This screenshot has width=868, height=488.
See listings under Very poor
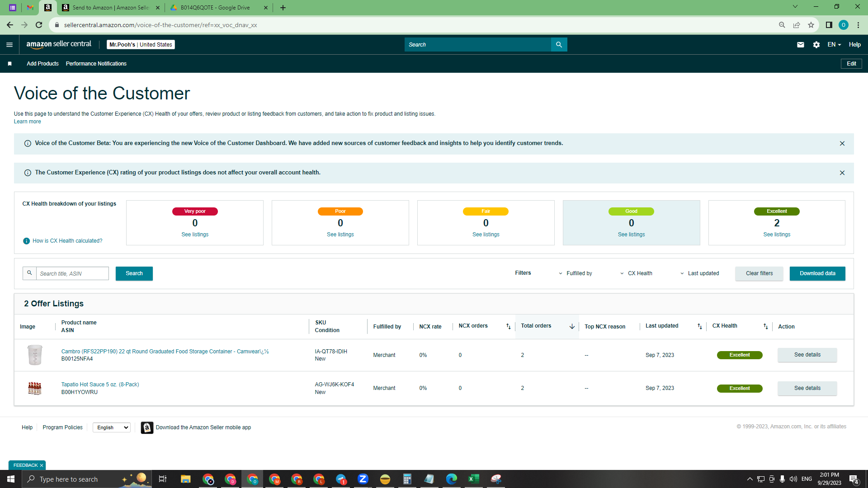click(x=195, y=235)
